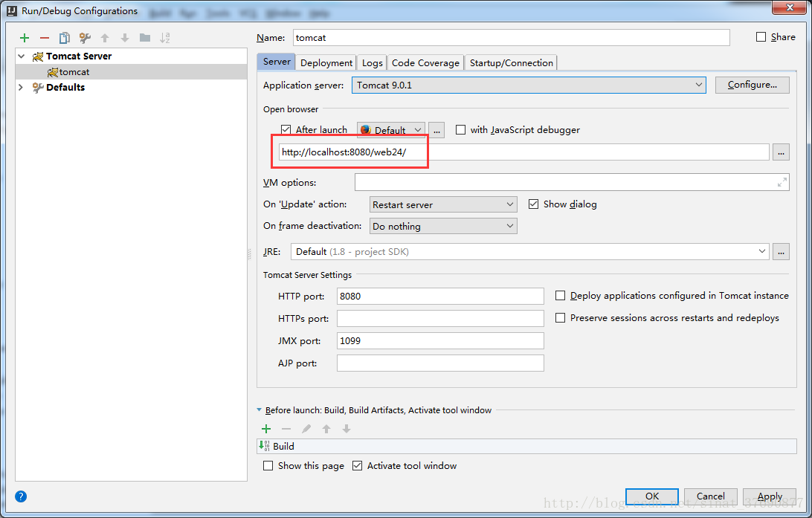The height and width of the screenshot is (518, 812).
Task: Click the VM options input field
Action: (x=572, y=182)
